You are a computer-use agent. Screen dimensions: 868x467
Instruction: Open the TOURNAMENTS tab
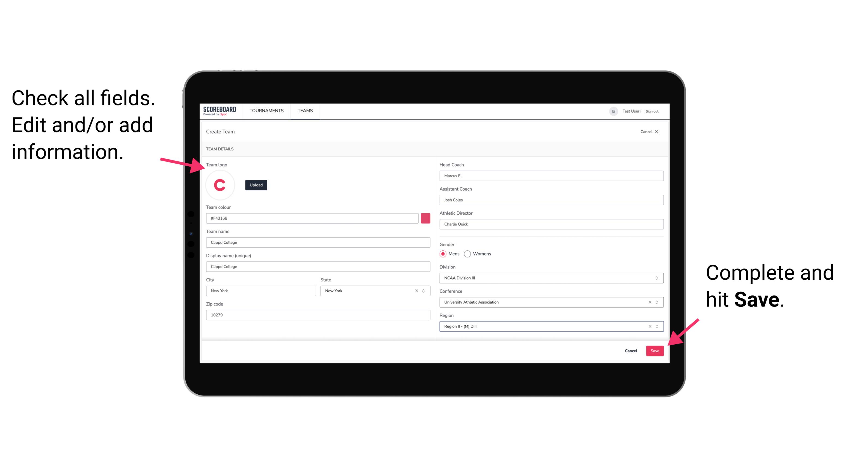pyautogui.click(x=266, y=111)
